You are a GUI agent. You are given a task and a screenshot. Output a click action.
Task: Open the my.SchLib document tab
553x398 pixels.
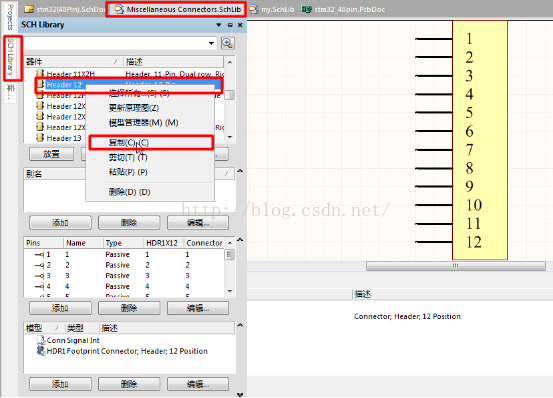click(272, 9)
